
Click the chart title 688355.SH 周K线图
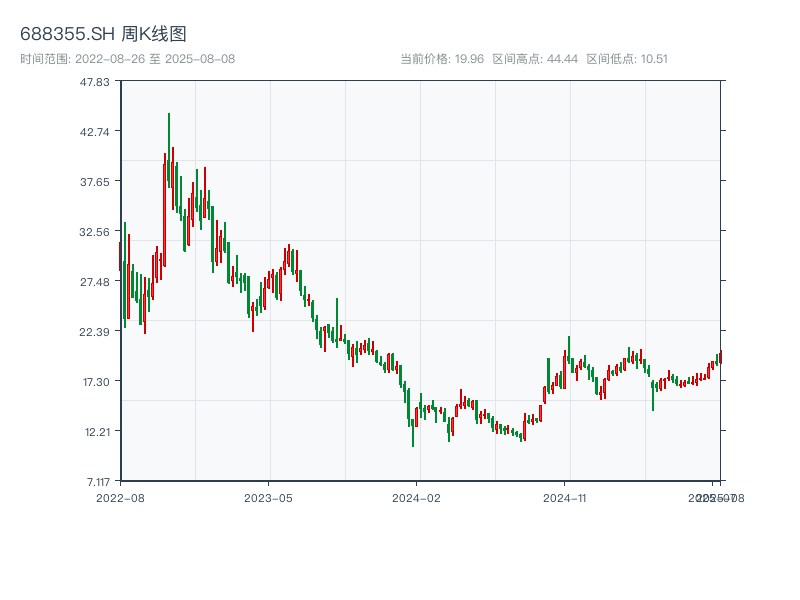[103, 34]
